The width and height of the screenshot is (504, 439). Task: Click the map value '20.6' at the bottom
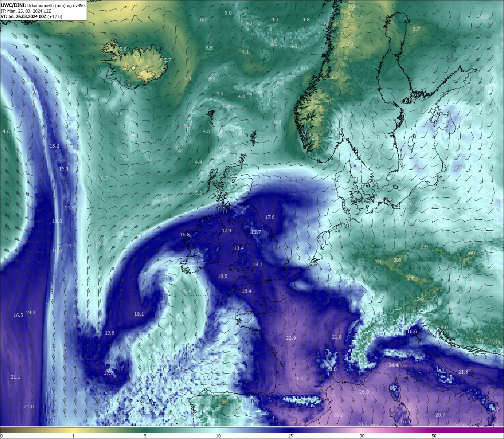point(362,424)
